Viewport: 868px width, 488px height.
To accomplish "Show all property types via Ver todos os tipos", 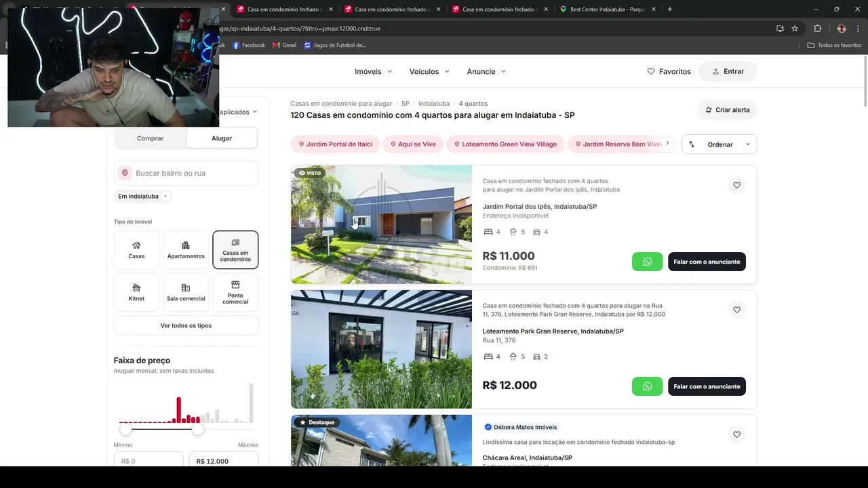I will click(x=186, y=325).
